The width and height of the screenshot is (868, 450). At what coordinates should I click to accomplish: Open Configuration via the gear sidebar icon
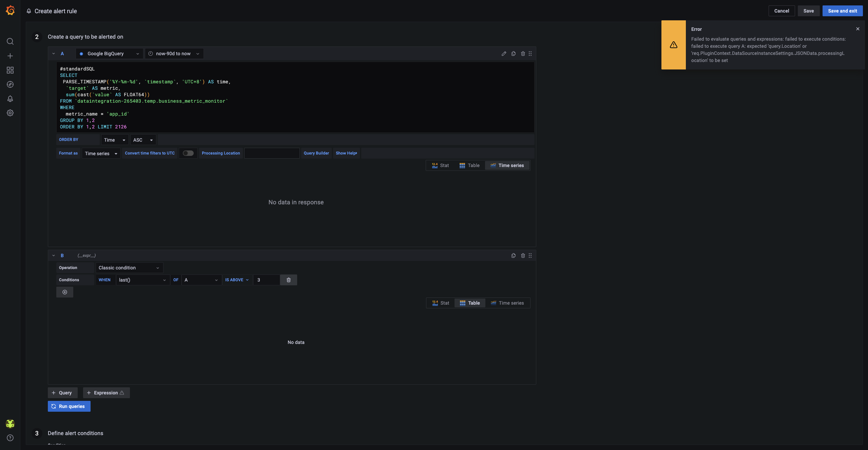coord(10,112)
